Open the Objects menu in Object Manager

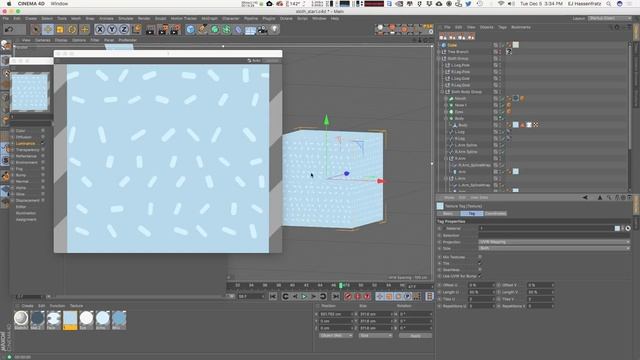(x=487, y=27)
